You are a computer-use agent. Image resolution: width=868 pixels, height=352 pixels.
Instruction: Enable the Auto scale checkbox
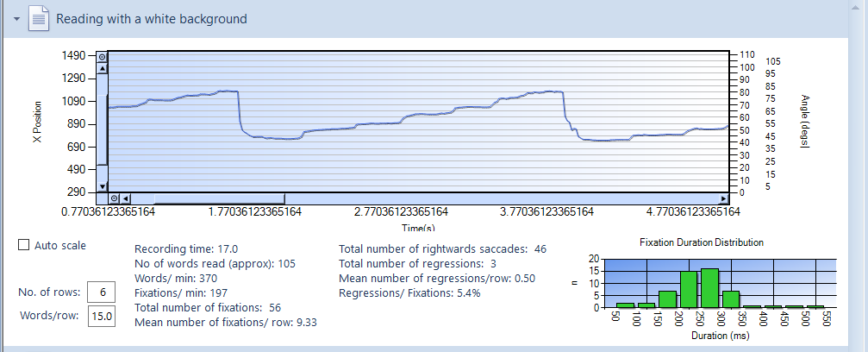(23, 246)
